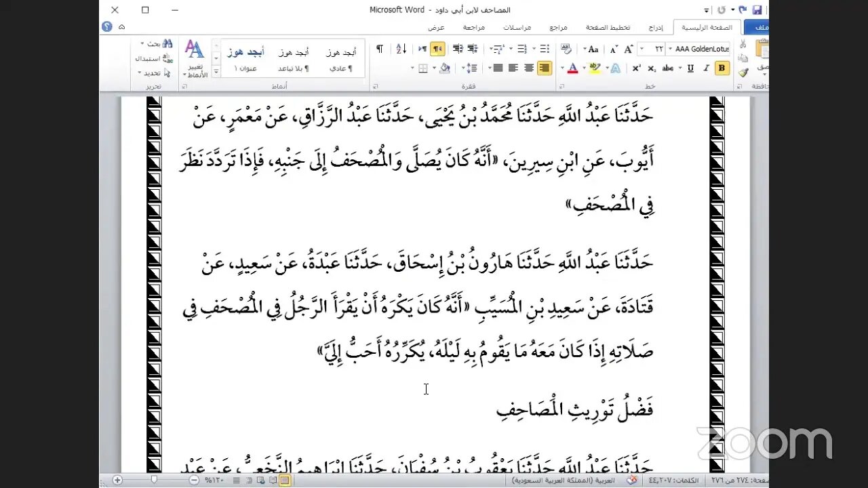
Task: Open the font name combo box
Action: (698, 49)
